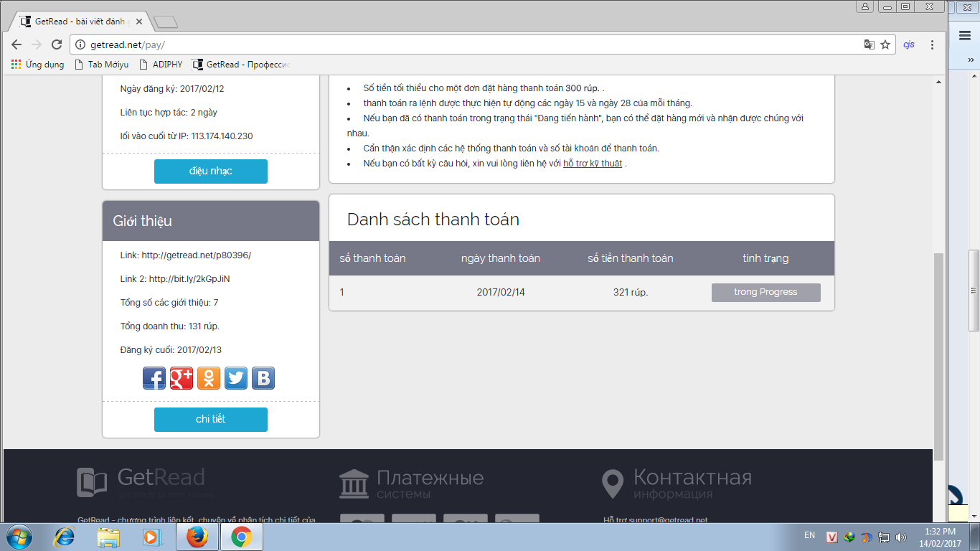Share via the Odnoklassniki icon

(209, 378)
